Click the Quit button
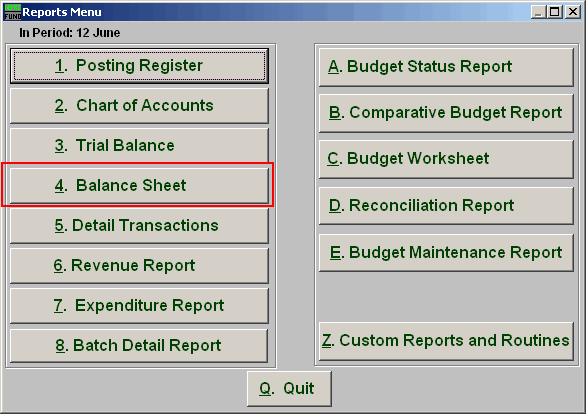Viewport: 586px width, 414px height. pos(289,389)
